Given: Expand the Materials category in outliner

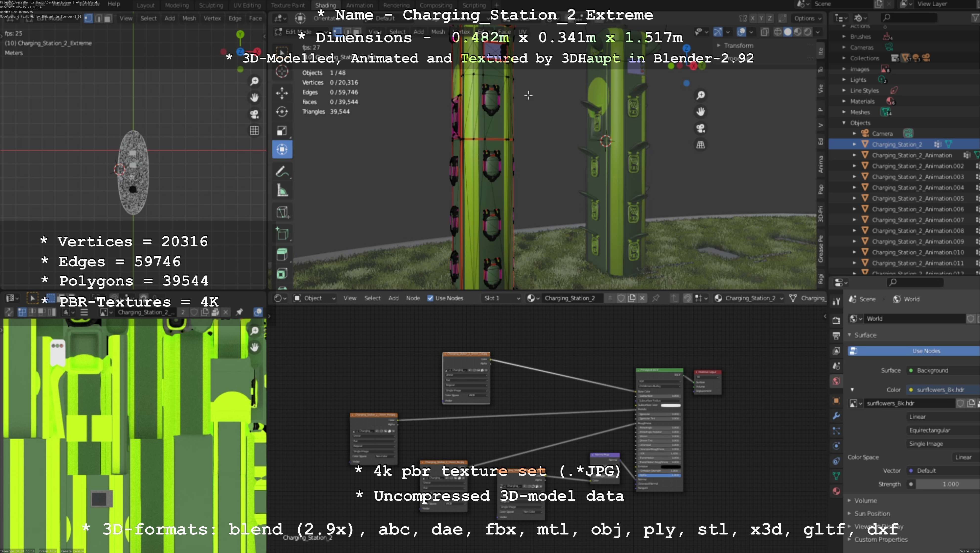Looking at the screenshot, I should click(x=844, y=102).
